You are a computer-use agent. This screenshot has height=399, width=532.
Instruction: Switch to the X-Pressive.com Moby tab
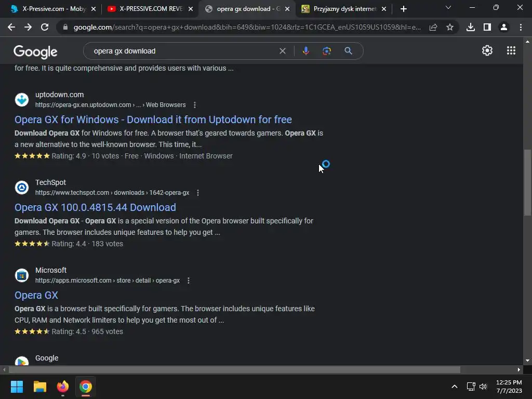point(54,9)
